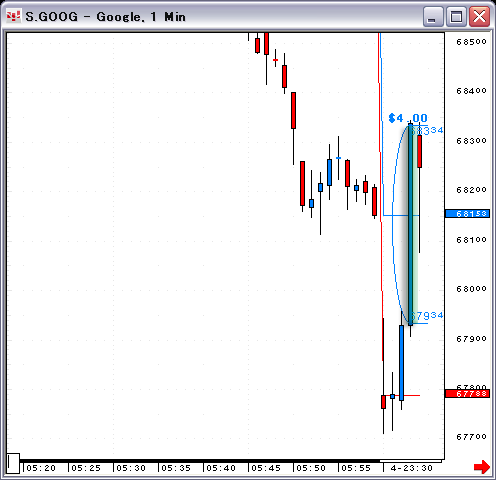
Task: Click the $4.00 measurement label
Action: (x=408, y=118)
